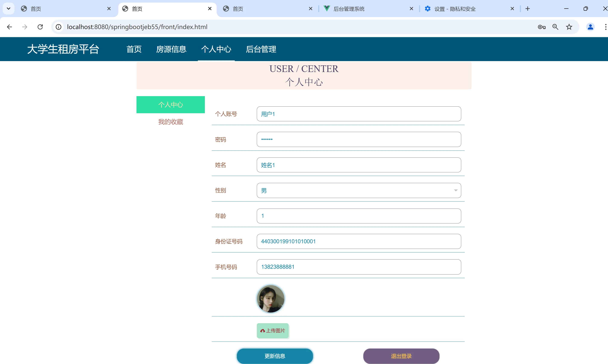The image size is (608, 364).
Task: Open the Chrome profile avatar icon
Action: tap(590, 27)
